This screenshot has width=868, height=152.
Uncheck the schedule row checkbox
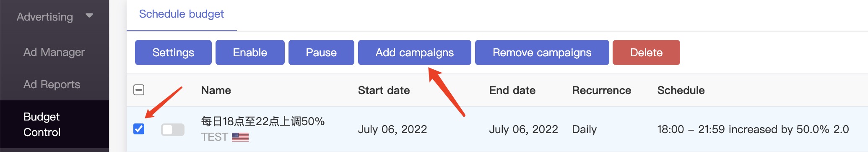(x=139, y=129)
